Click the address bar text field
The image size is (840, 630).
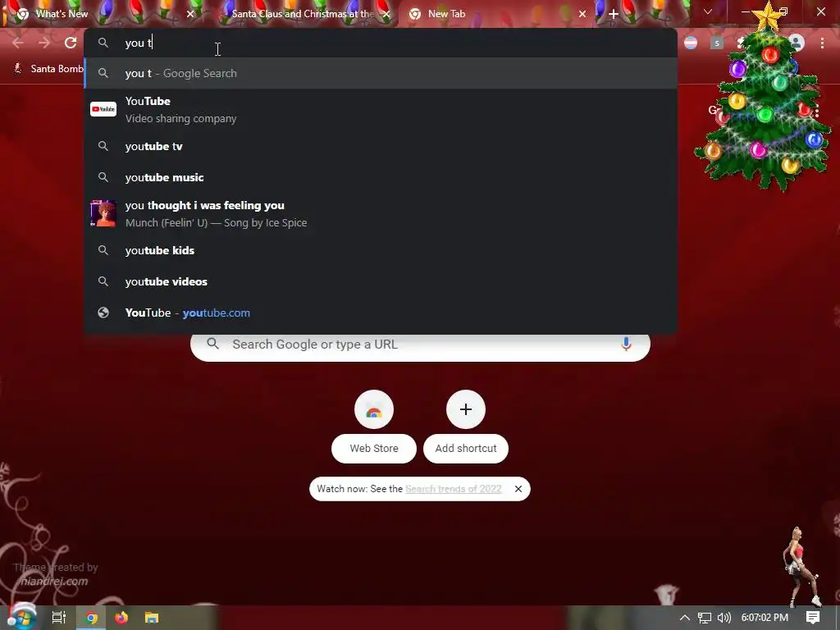[381, 43]
